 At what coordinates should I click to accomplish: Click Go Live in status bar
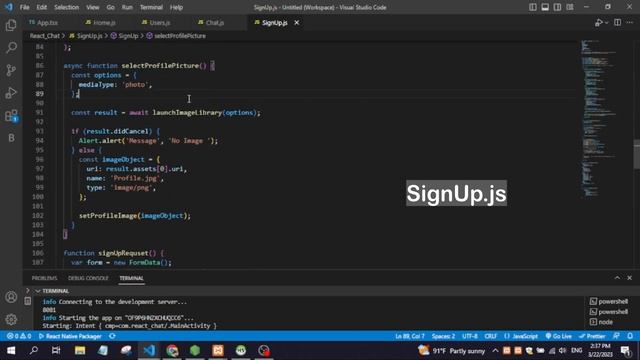click(558, 336)
